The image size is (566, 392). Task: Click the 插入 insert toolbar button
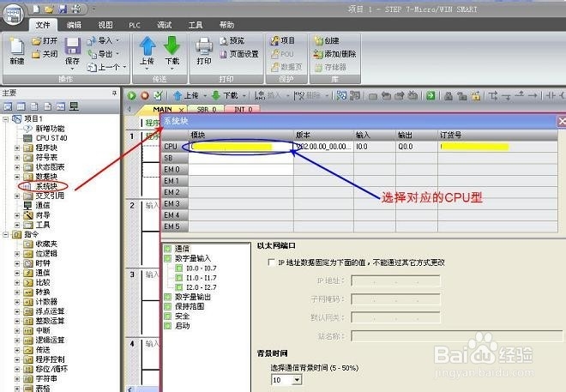tap(268, 96)
